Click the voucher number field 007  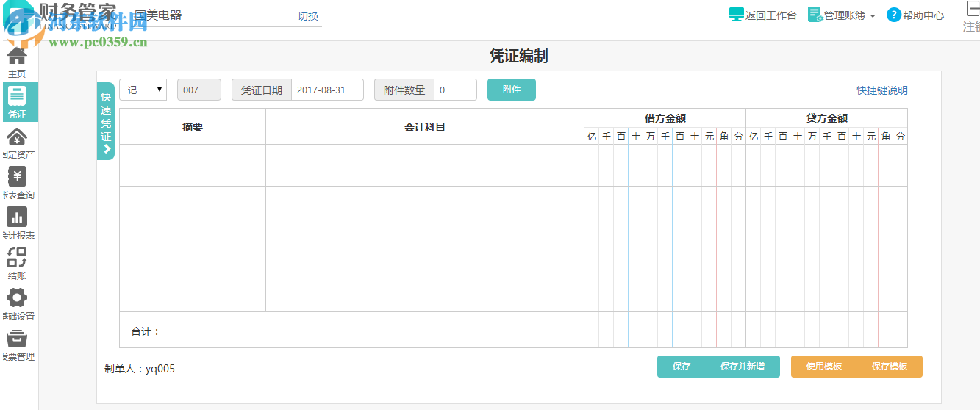coord(198,90)
